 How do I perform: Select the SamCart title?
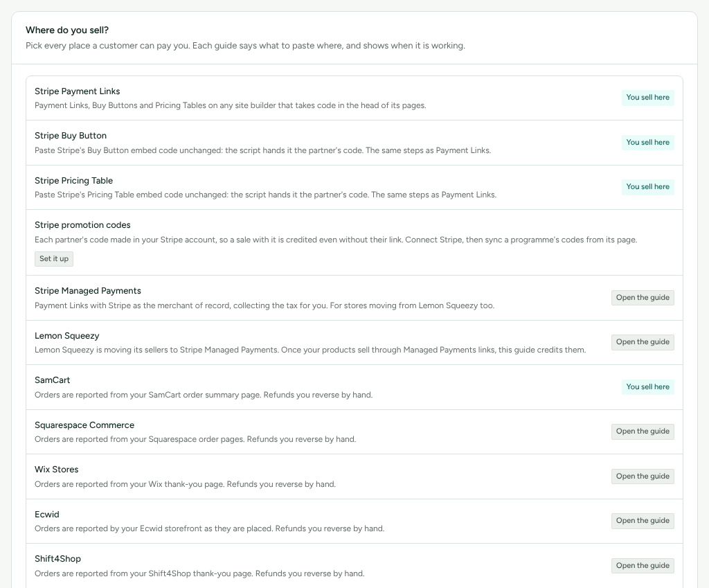click(x=53, y=380)
